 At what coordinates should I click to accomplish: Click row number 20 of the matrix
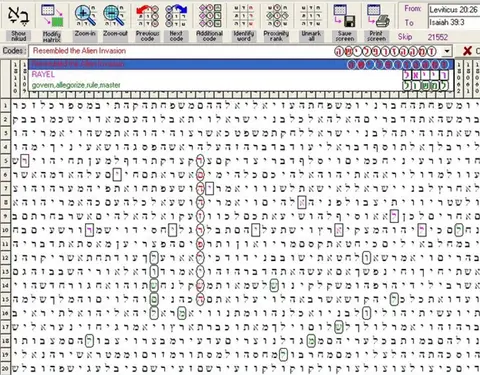(x=5, y=368)
